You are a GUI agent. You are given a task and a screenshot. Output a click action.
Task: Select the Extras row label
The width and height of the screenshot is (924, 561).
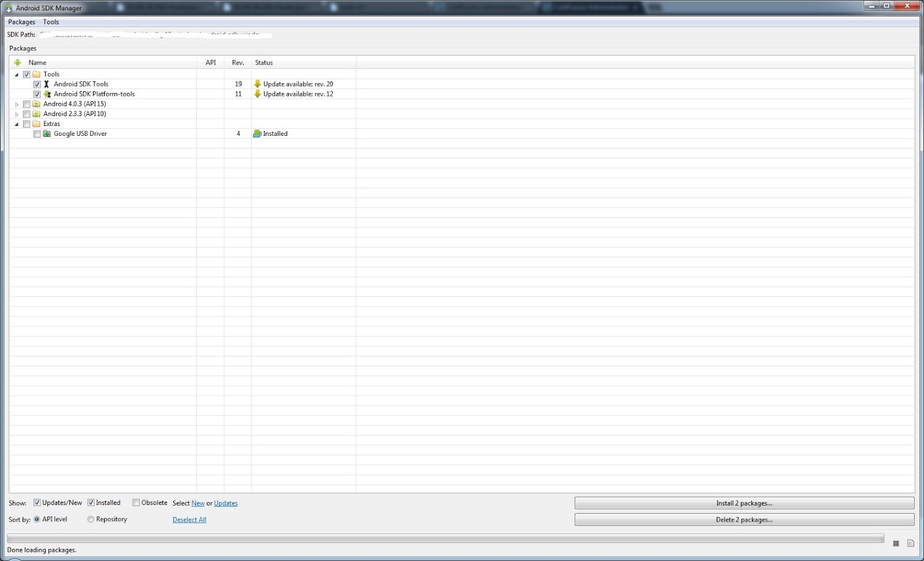(51, 124)
